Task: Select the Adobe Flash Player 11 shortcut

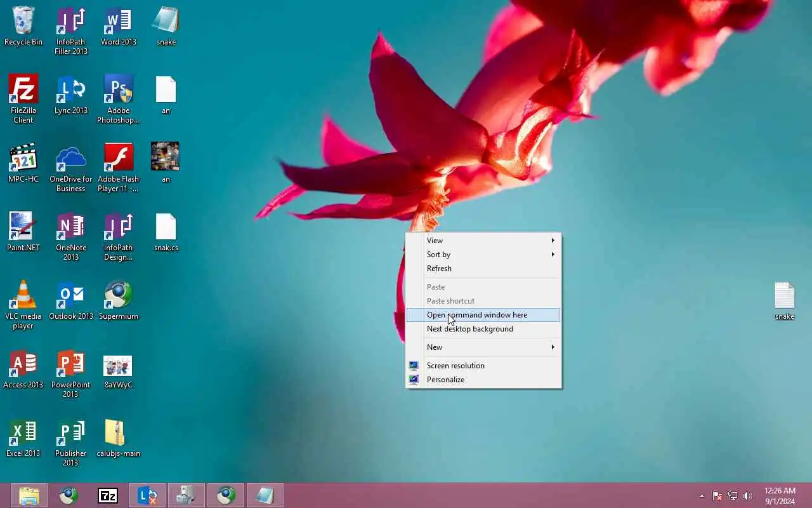Action: [119, 168]
